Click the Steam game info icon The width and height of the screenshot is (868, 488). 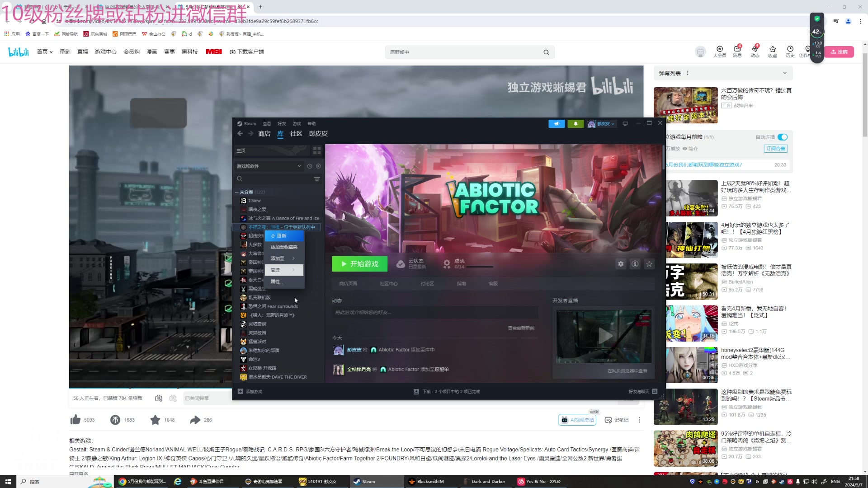[635, 264]
